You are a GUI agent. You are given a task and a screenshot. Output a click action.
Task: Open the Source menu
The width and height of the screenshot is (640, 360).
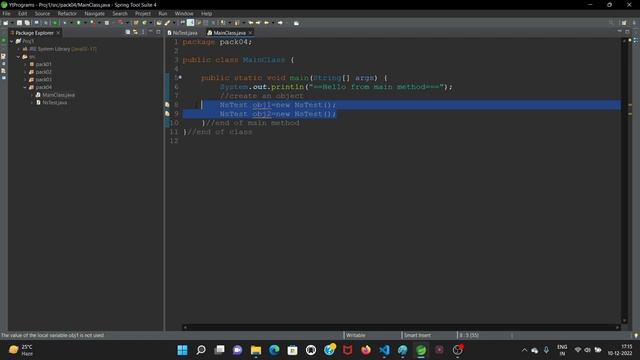coord(42,13)
